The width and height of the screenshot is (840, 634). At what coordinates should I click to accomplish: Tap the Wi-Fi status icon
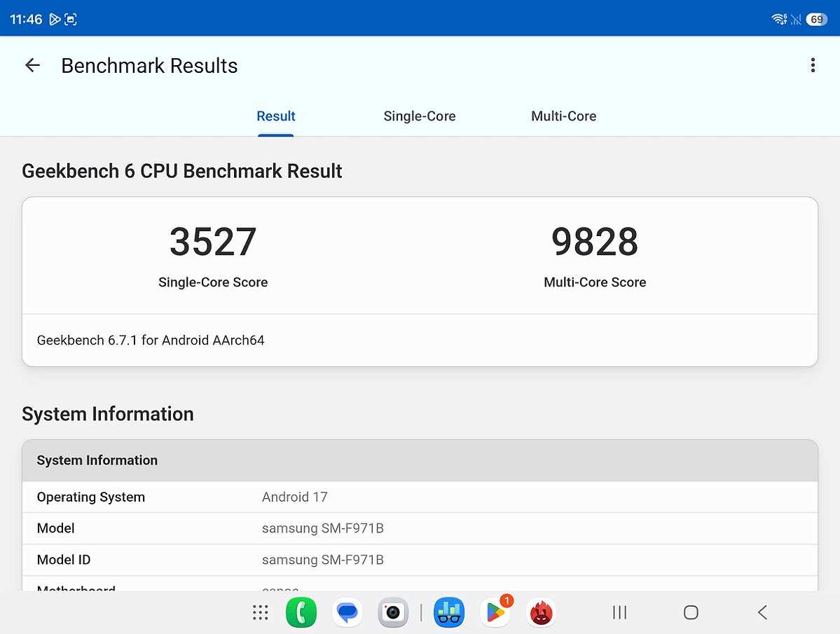pos(779,20)
